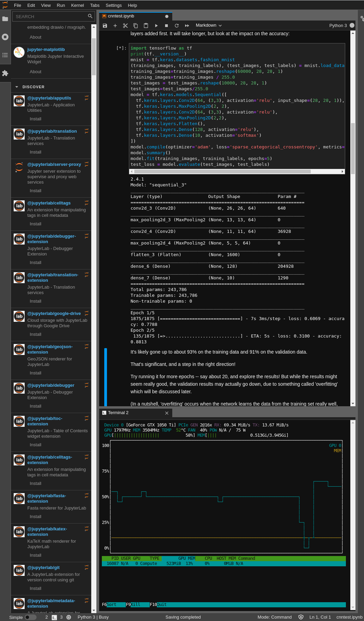Open the Table of Contents sidebar icon

(5, 55)
